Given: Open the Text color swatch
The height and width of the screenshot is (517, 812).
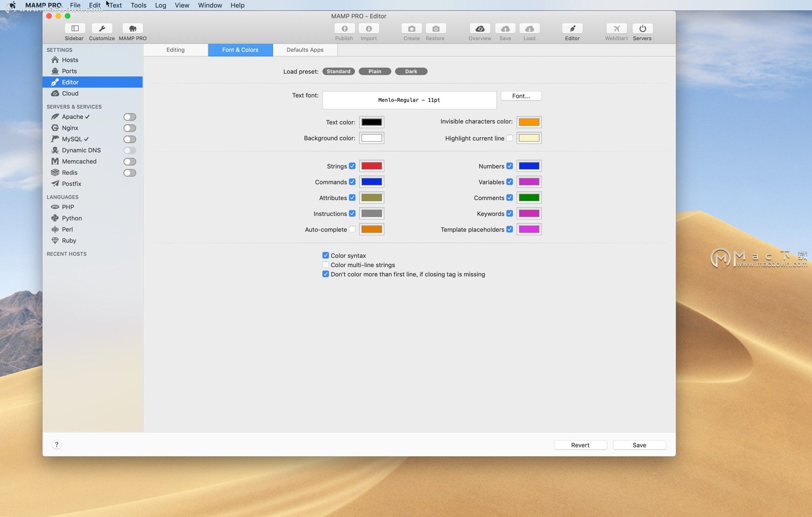Looking at the screenshot, I should click(372, 122).
